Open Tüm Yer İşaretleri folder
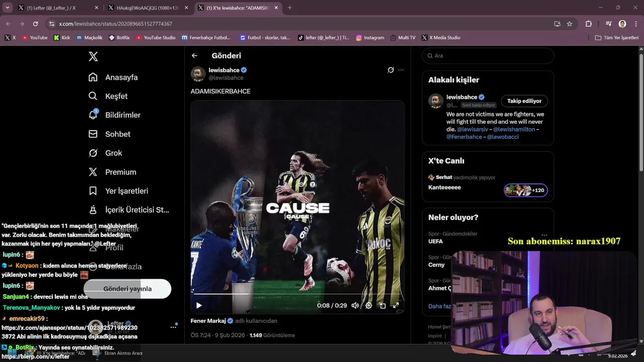Screen dimensions: 644x362 tap(616, 38)
